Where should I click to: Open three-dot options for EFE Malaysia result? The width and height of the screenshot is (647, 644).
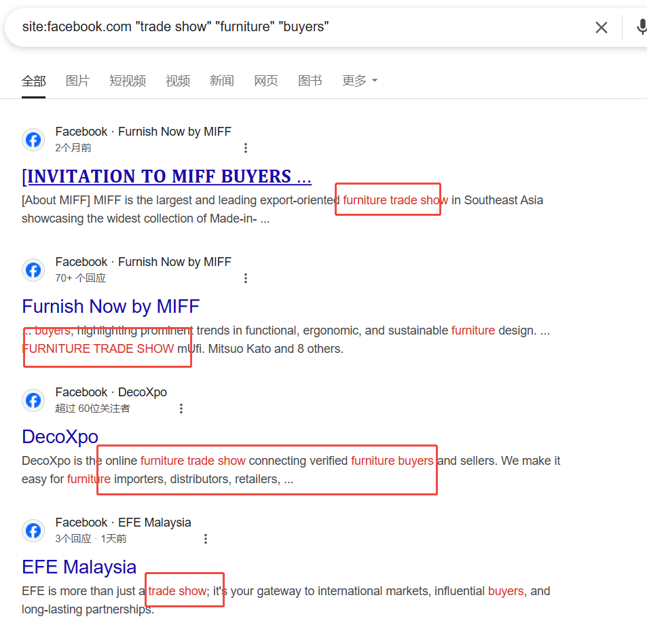tap(206, 539)
